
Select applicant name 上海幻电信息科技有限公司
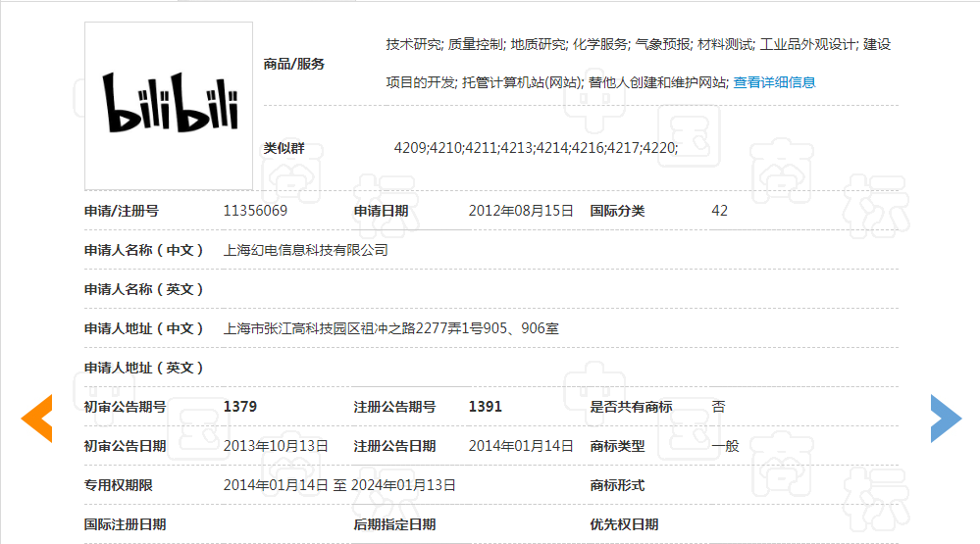(x=306, y=250)
